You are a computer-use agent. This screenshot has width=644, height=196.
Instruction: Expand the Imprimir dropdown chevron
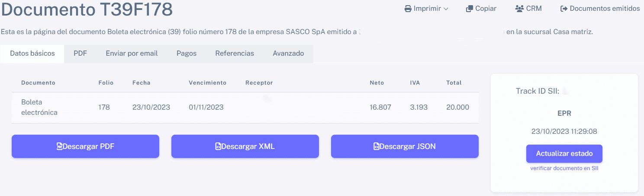[446, 9]
